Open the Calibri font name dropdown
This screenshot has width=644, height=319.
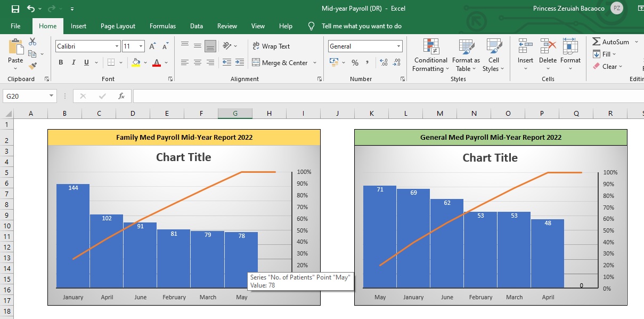pos(117,46)
